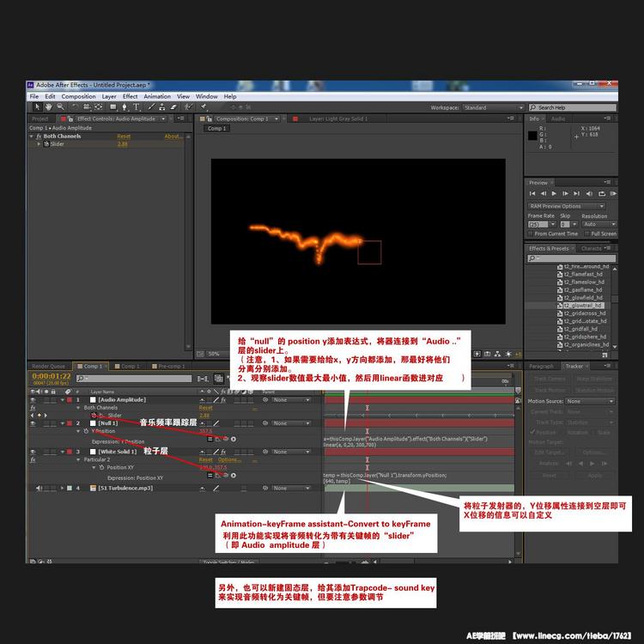Hide the Null 1 layer eye
Image resolution: width=644 pixels, height=644 pixels.
(33, 423)
